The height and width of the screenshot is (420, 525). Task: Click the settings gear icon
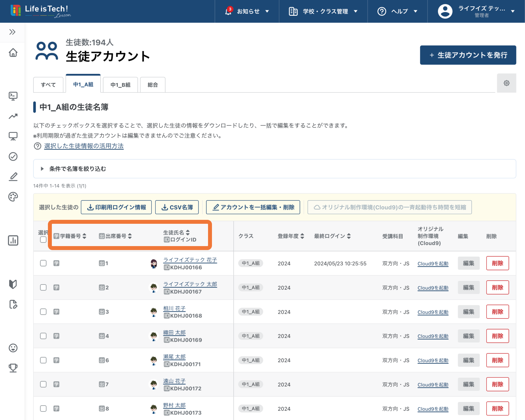[x=506, y=83]
